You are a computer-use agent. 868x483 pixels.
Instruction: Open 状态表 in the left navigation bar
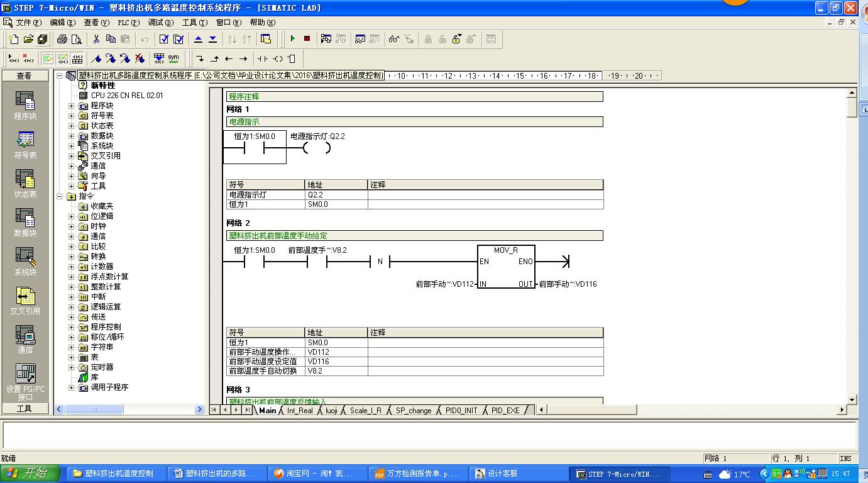(x=26, y=183)
